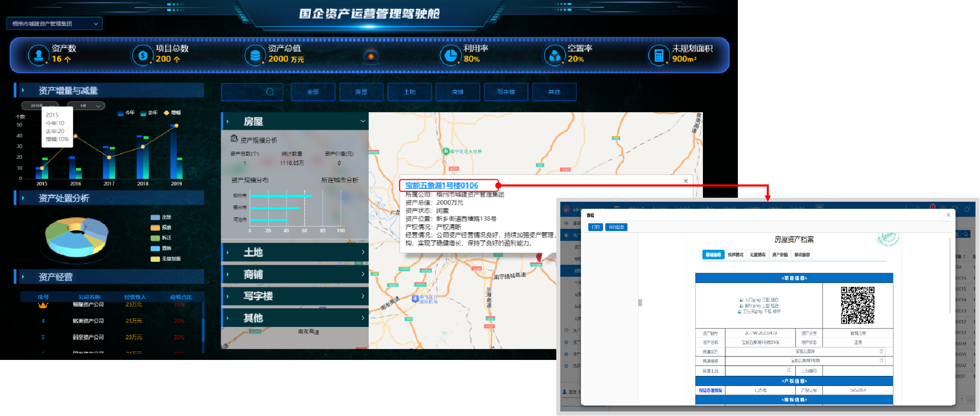Toggle 置换 in the pie chart legend
The image size is (980, 416).
pos(161,248)
